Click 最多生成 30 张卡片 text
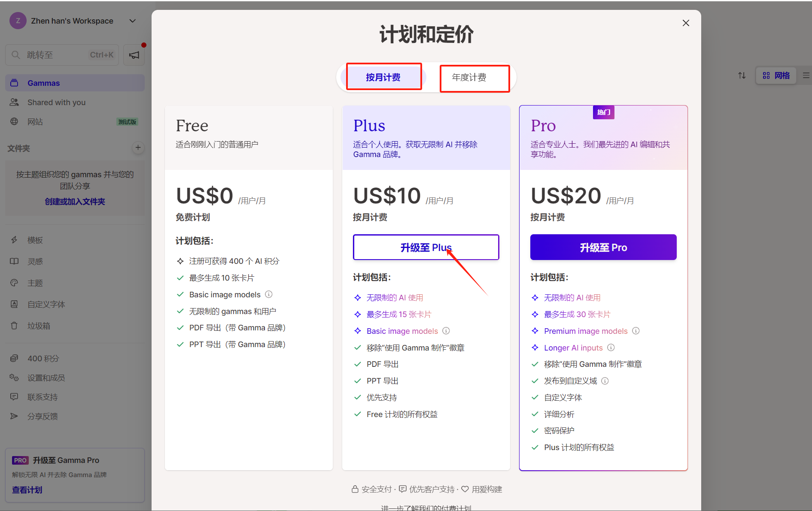This screenshot has width=812, height=511. coord(577,314)
